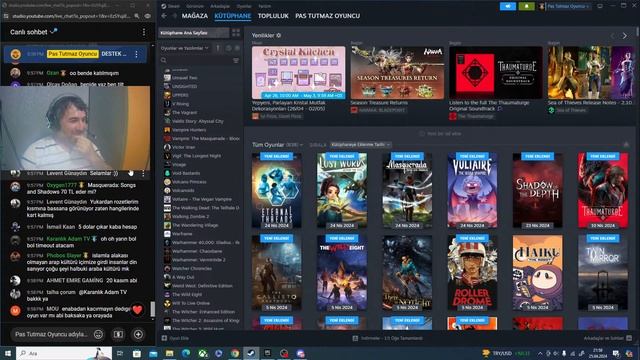Click the blue announcements megaphone button
Screen dimensions: 640x360
point(508,6)
